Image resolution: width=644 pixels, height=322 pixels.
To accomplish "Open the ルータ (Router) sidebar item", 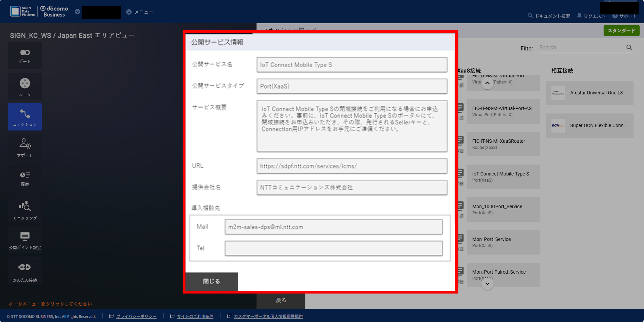I will [25, 86].
